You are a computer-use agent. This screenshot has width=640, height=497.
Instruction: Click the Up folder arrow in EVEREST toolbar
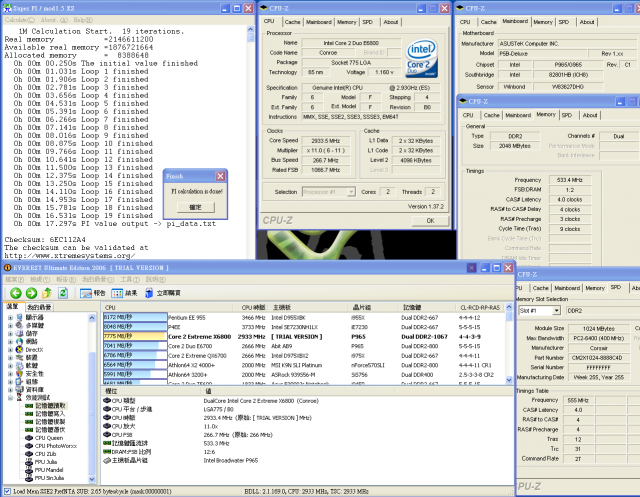(x=47, y=293)
